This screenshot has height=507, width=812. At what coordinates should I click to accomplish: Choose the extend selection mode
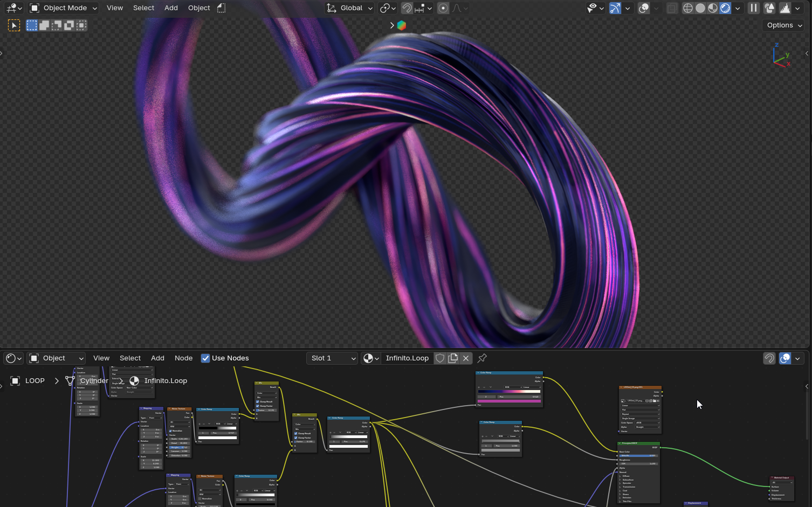pyautogui.click(x=44, y=25)
